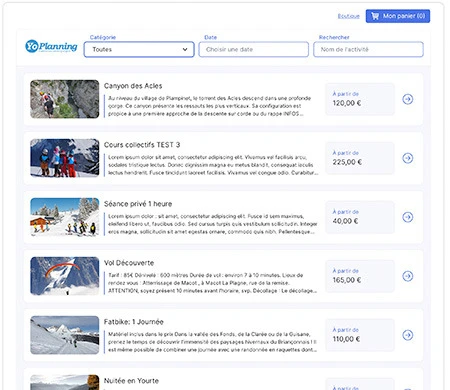This screenshot has width=450, height=390.
Task: Click the 165,00 € price
Action: point(347,280)
